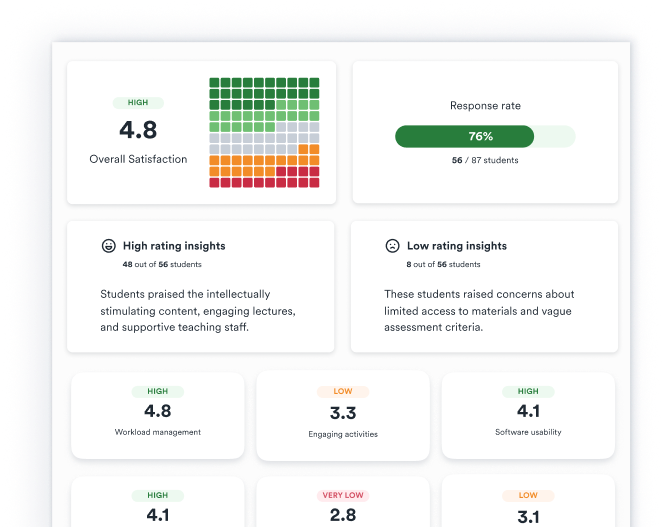
Task: Click the VERY LOW badge above 2.8
Action: (x=343, y=495)
